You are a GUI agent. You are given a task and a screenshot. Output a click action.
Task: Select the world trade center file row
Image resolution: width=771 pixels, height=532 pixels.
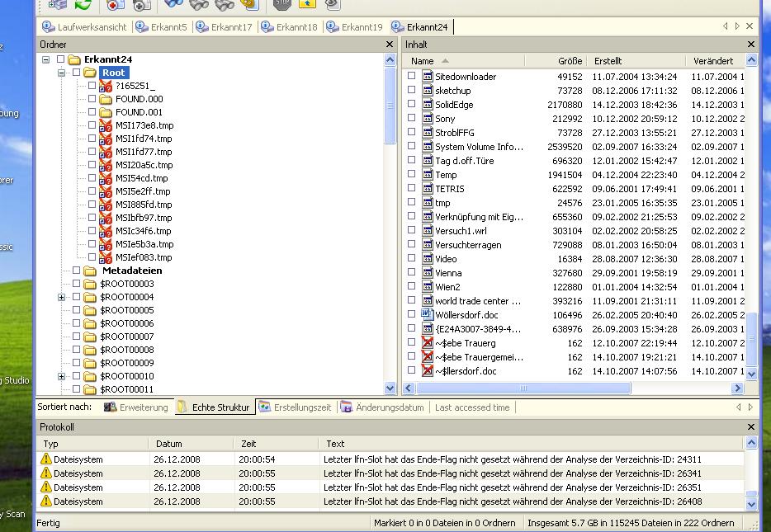coord(574,300)
